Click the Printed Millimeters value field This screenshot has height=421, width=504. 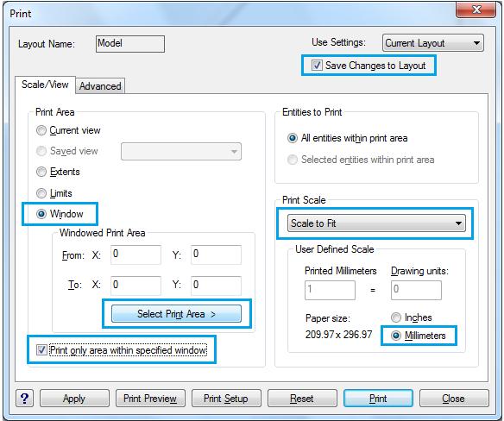(x=330, y=290)
